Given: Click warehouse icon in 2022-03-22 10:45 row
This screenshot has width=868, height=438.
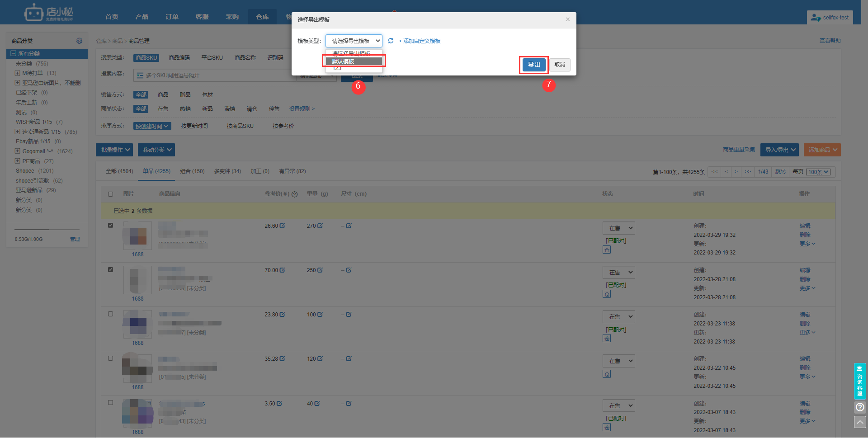Looking at the screenshot, I should pyautogui.click(x=607, y=374).
